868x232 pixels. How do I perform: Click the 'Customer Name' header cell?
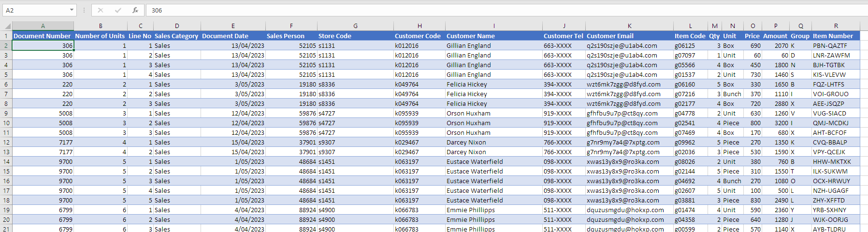(x=494, y=36)
